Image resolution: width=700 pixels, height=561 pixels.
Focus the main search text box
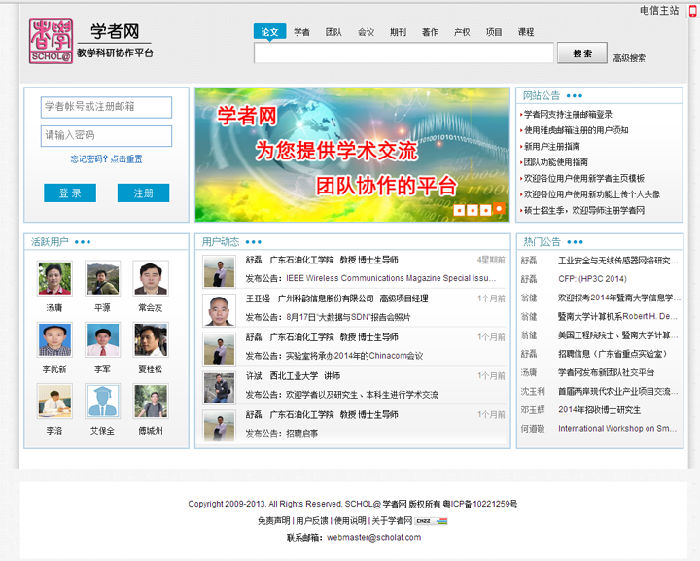pos(404,53)
